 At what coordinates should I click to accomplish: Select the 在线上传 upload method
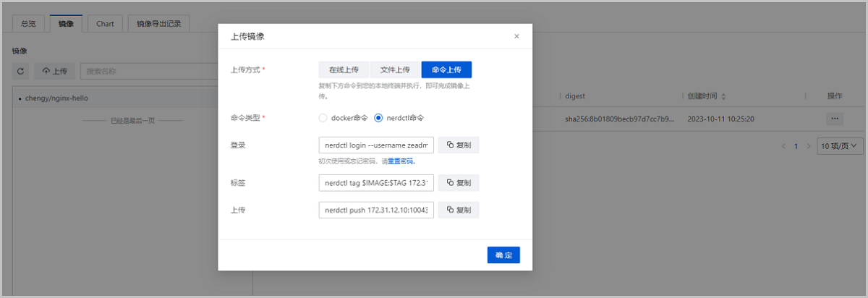(x=344, y=69)
